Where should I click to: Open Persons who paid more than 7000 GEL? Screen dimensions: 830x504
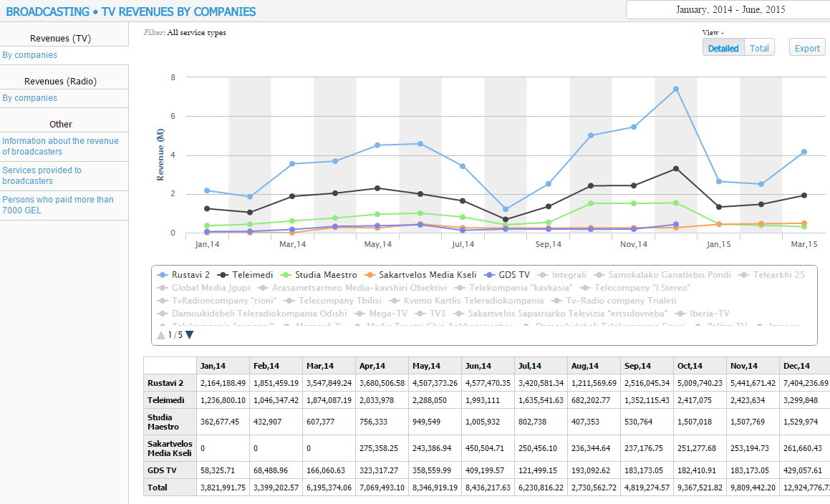(x=57, y=205)
